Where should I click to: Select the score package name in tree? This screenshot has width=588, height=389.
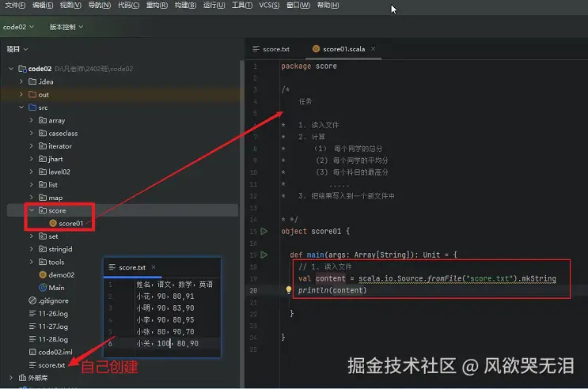coord(57,210)
